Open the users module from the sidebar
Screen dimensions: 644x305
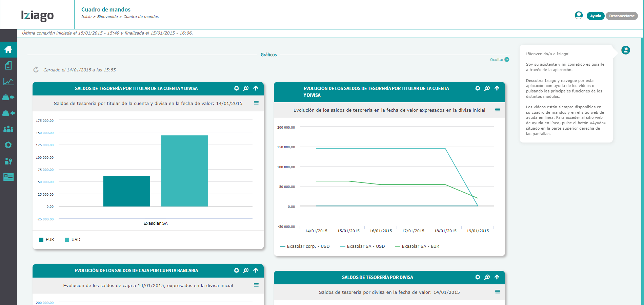[x=8, y=129]
